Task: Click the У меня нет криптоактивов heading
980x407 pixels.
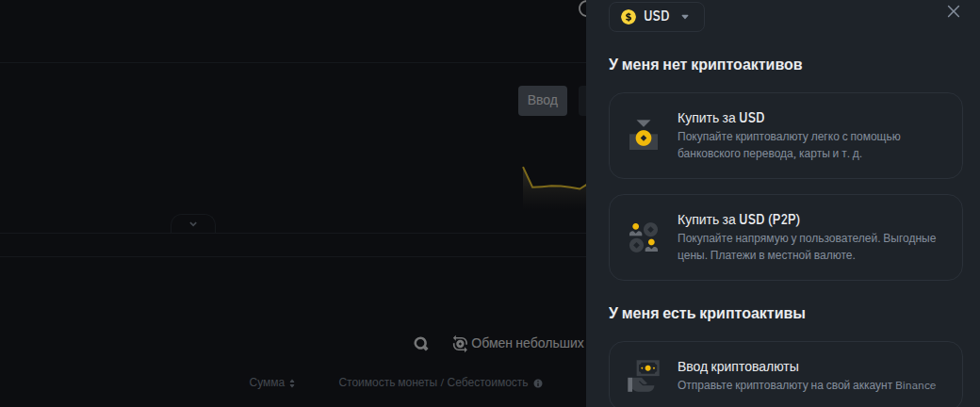Action: coord(705,65)
